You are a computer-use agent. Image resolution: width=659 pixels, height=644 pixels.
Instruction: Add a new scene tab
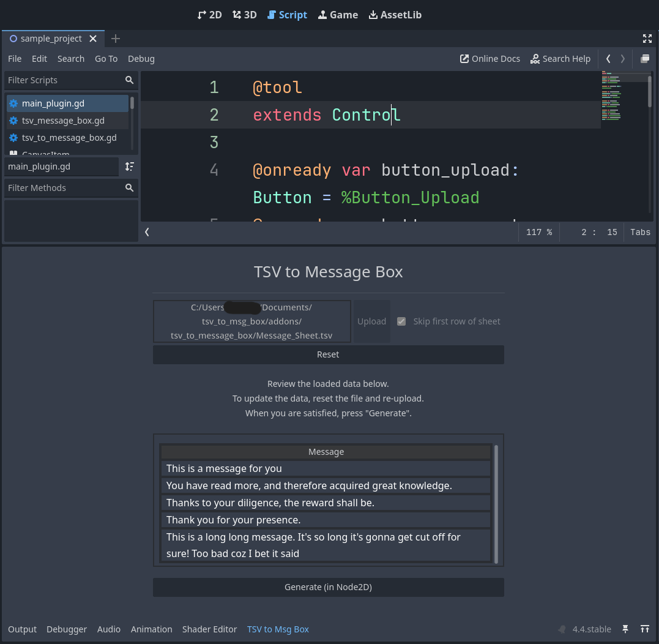[116, 39]
